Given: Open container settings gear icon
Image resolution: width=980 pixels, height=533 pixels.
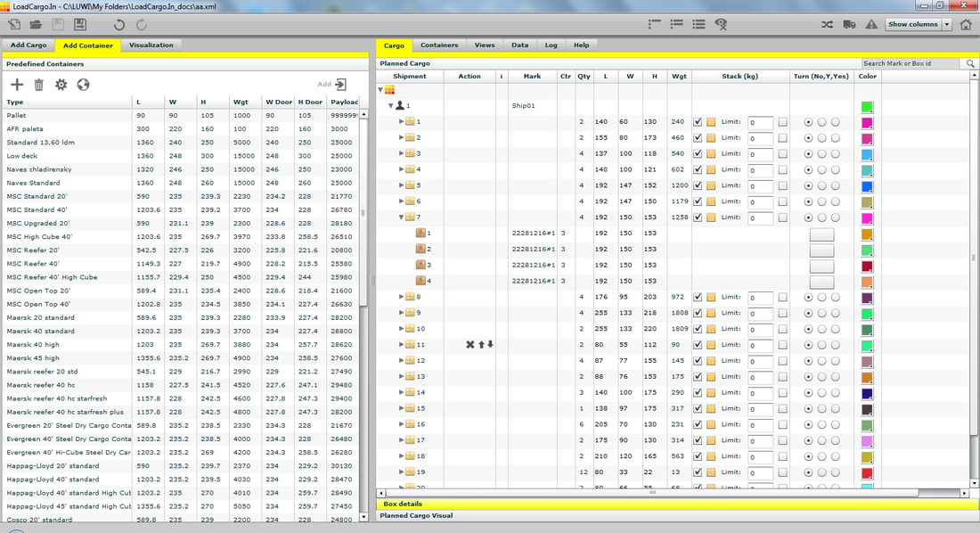Looking at the screenshot, I should (61, 85).
